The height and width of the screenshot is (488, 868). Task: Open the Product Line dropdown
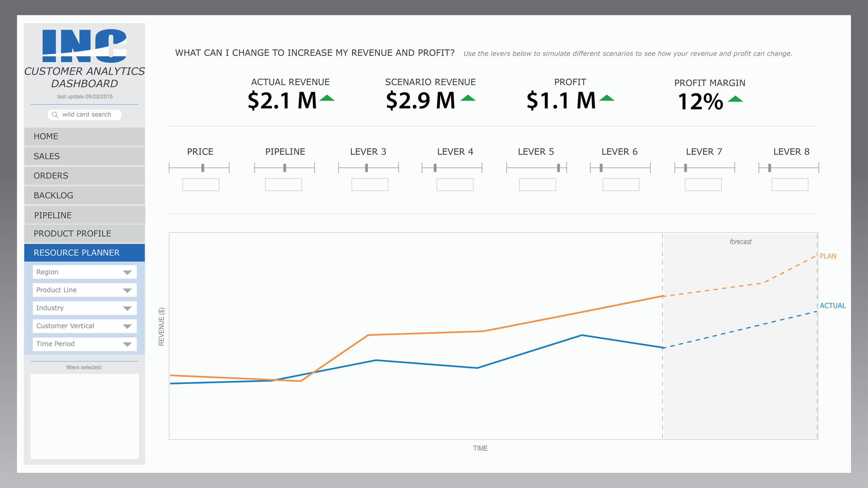(x=85, y=290)
